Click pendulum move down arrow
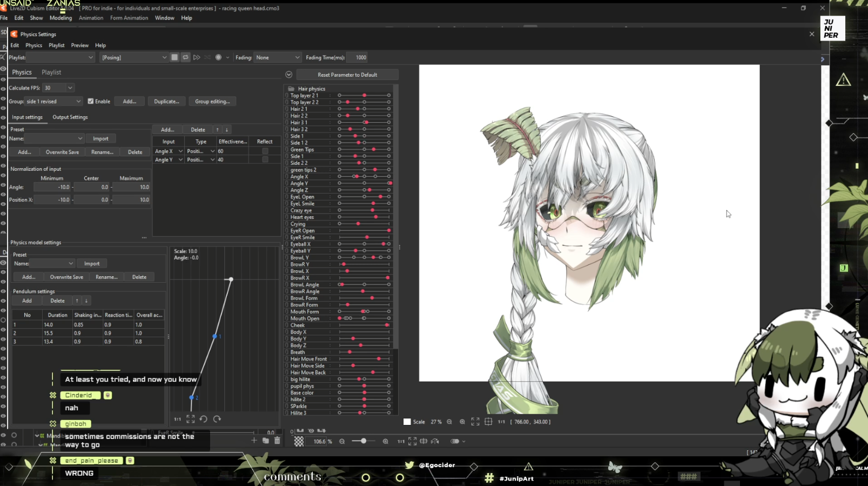 click(86, 301)
